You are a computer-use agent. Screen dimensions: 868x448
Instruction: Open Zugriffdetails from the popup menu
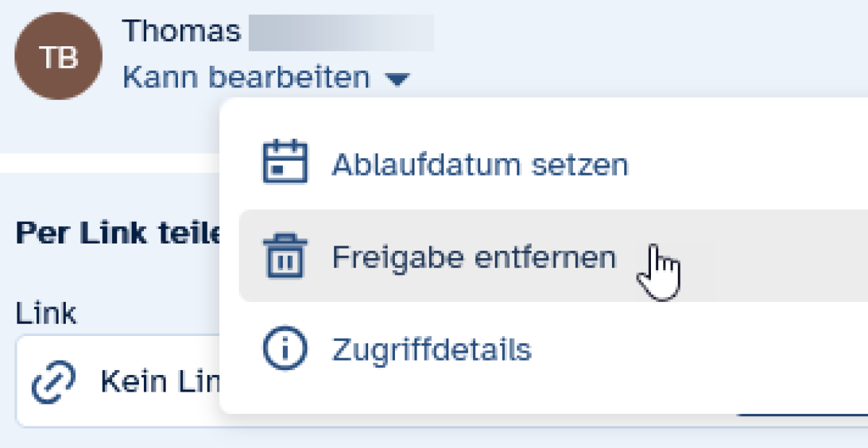[x=432, y=350]
